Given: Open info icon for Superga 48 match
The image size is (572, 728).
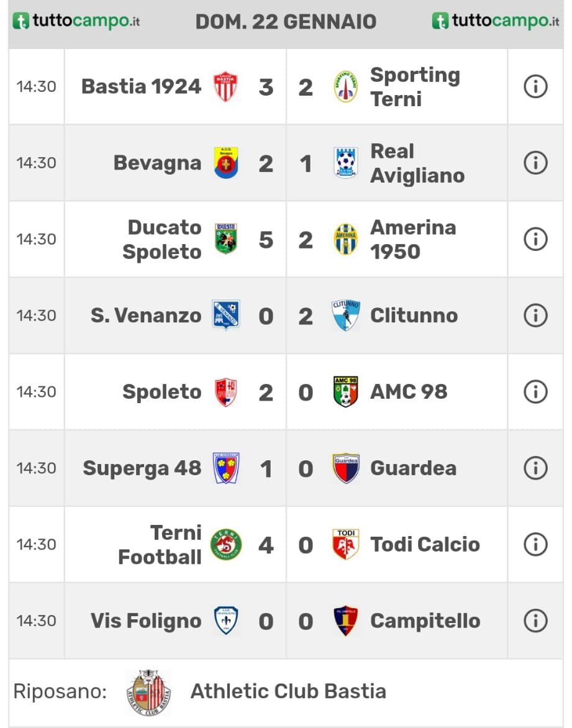Looking at the screenshot, I should click(x=535, y=468).
